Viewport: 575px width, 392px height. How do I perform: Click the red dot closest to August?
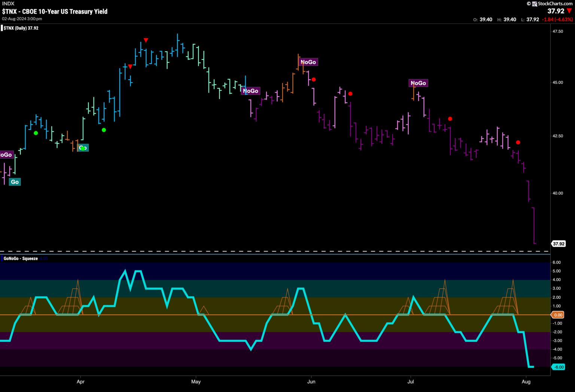(518, 143)
